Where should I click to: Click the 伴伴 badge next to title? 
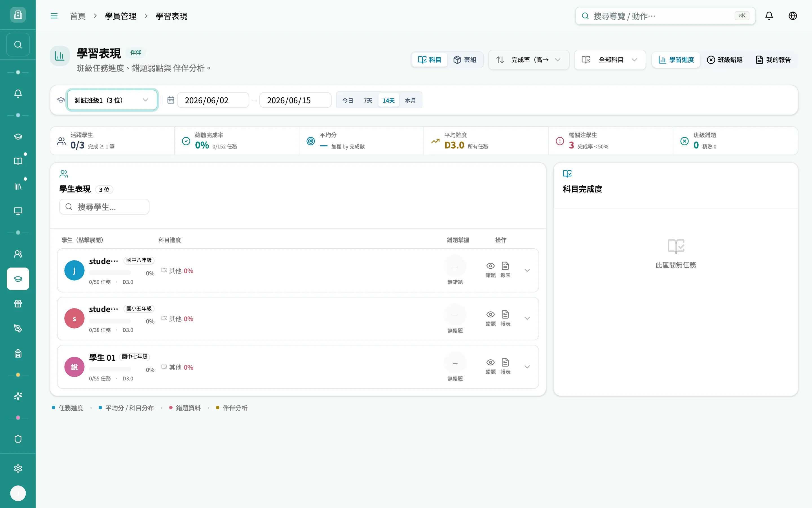click(x=136, y=53)
